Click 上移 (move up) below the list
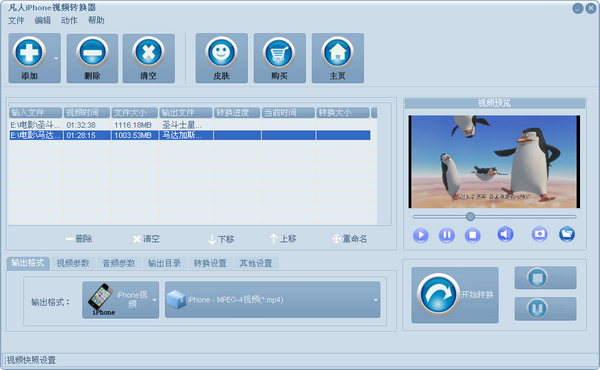The height and width of the screenshot is (370, 600). tap(283, 239)
